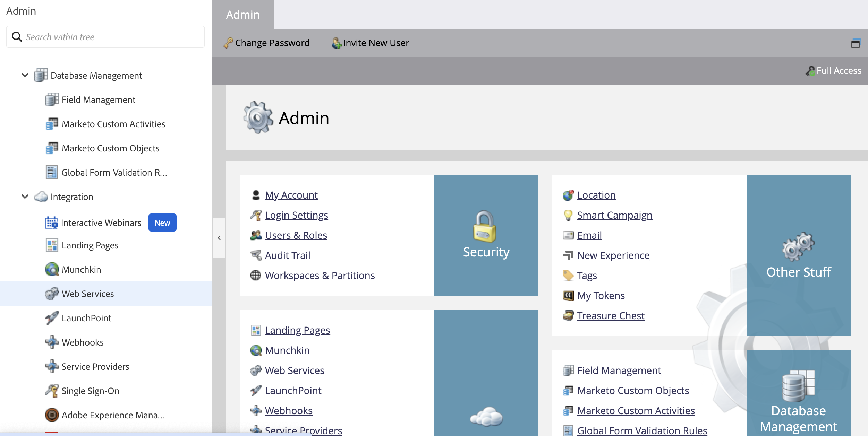This screenshot has width=868, height=436.
Task: Collapse the Database Management tree node
Action: pos(25,75)
